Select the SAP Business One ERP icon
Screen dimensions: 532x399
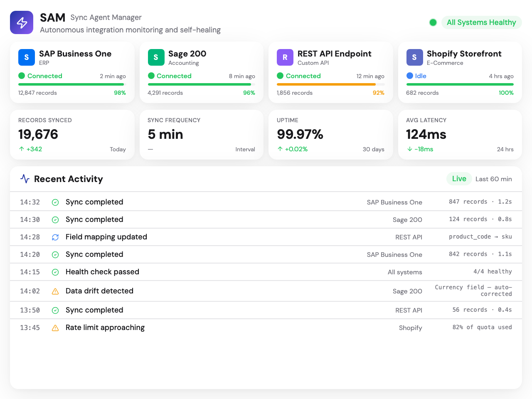click(26, 57)
